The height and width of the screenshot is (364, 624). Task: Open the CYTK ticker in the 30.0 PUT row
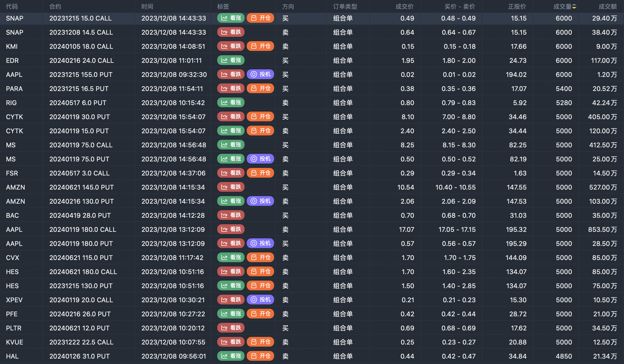click(15, 117)
